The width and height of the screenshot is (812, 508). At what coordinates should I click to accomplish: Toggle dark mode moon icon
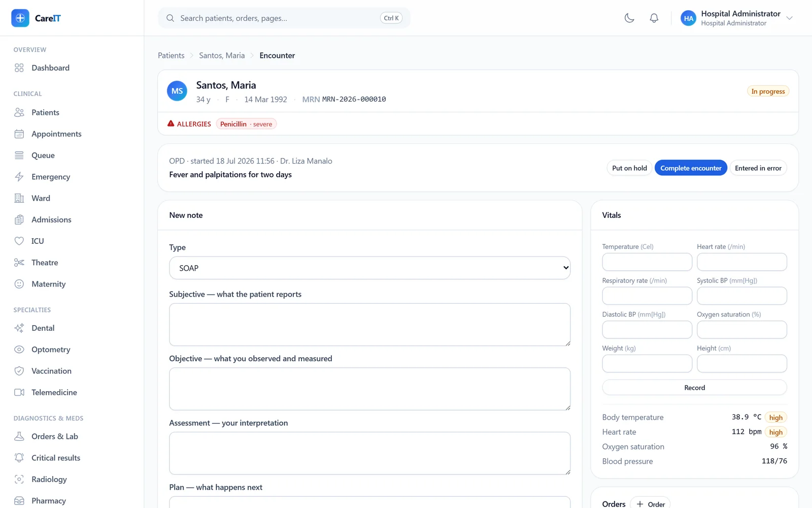click(629, 18)
